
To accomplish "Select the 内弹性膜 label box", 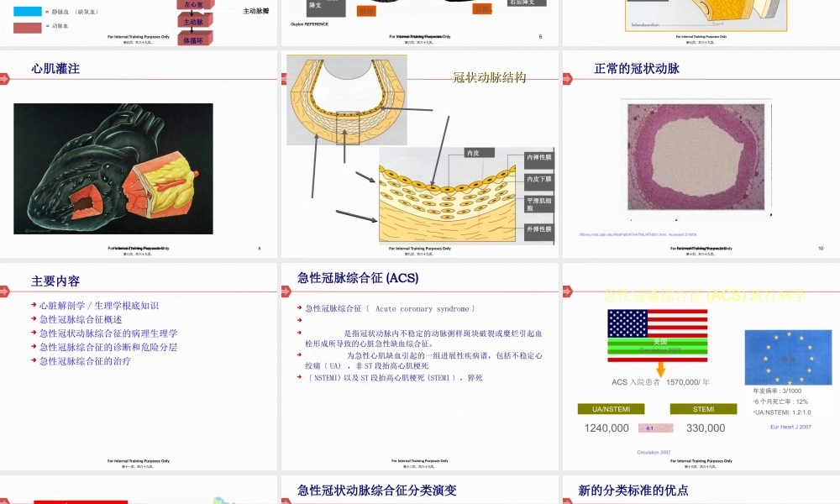I will pyautogui.click(x=539, y=160).
